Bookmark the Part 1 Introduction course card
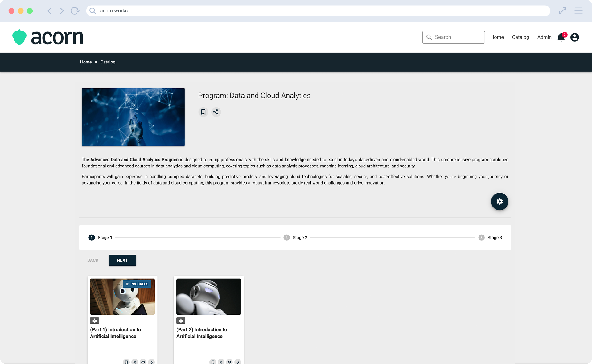 pos(126,362)
